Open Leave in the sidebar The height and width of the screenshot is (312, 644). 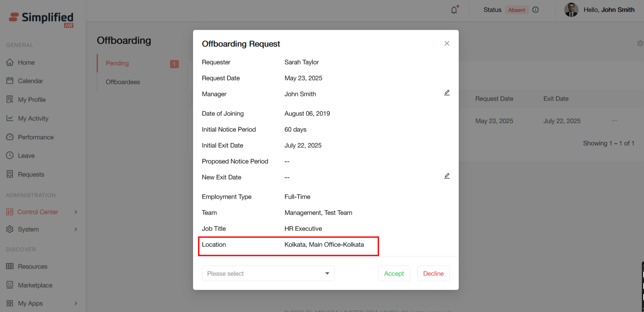click(26, 155)
